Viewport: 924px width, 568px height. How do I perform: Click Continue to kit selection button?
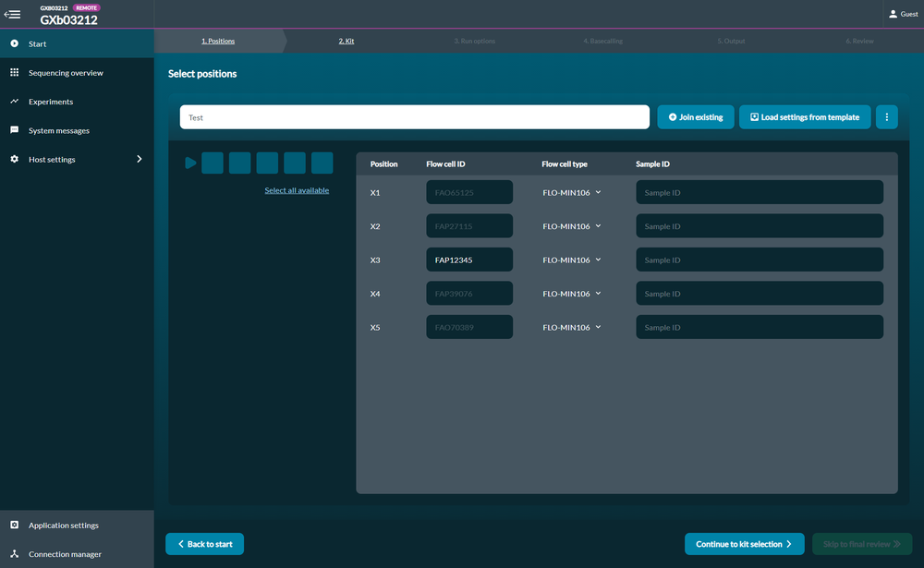744,544
